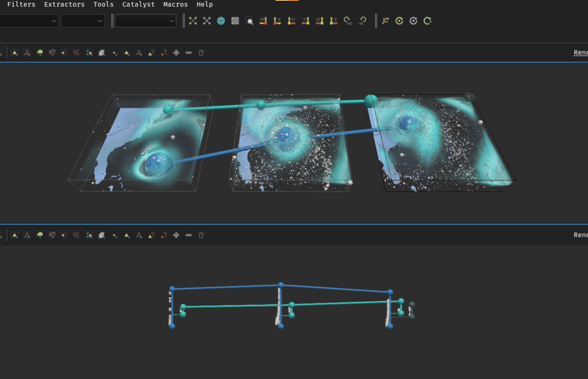The height and width of the screenshot is (379, 588).
Task: Click the Reset Camera icon
Action: tap(193, 21)
